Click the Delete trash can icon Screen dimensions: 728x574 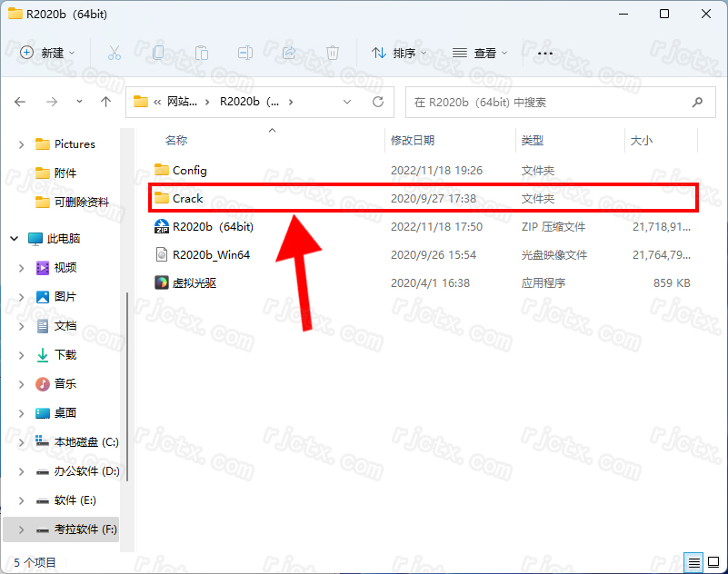333,54
